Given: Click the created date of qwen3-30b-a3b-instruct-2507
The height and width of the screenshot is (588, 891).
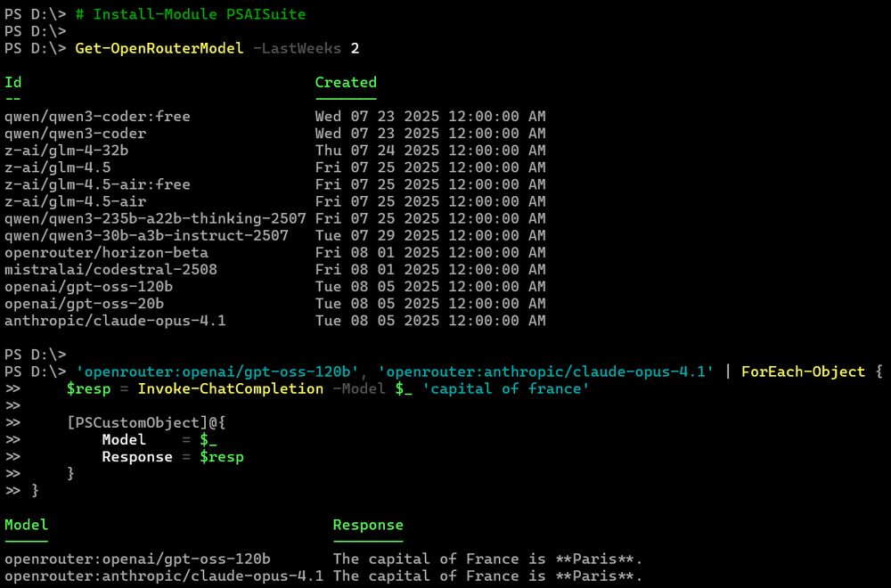Looking at the screenshot, I should pyautogui.click(x=430, y=236).
